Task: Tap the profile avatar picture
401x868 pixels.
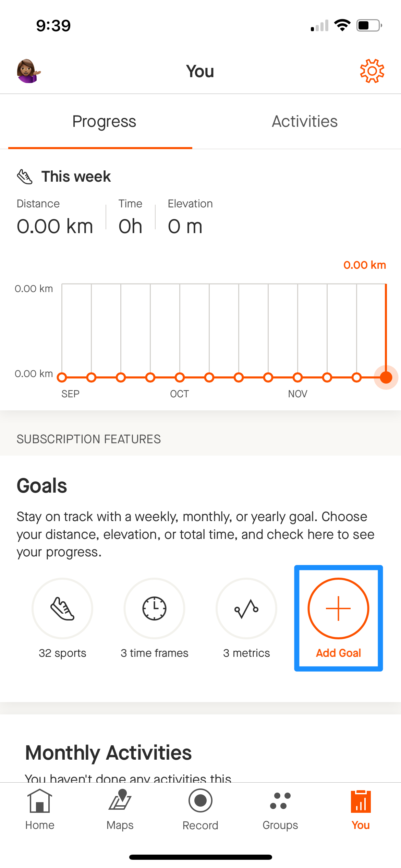Action: click(29, 71)
